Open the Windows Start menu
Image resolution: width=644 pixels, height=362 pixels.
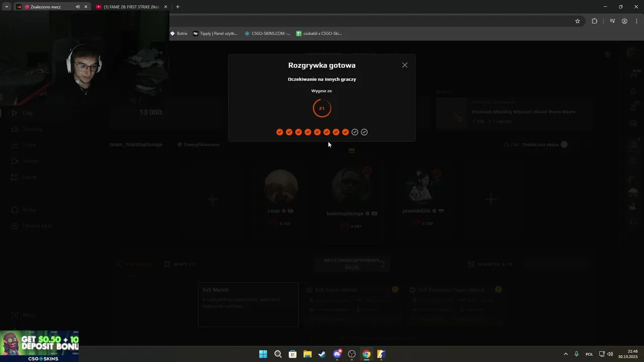pyautogui.click(x=263, y=354)
